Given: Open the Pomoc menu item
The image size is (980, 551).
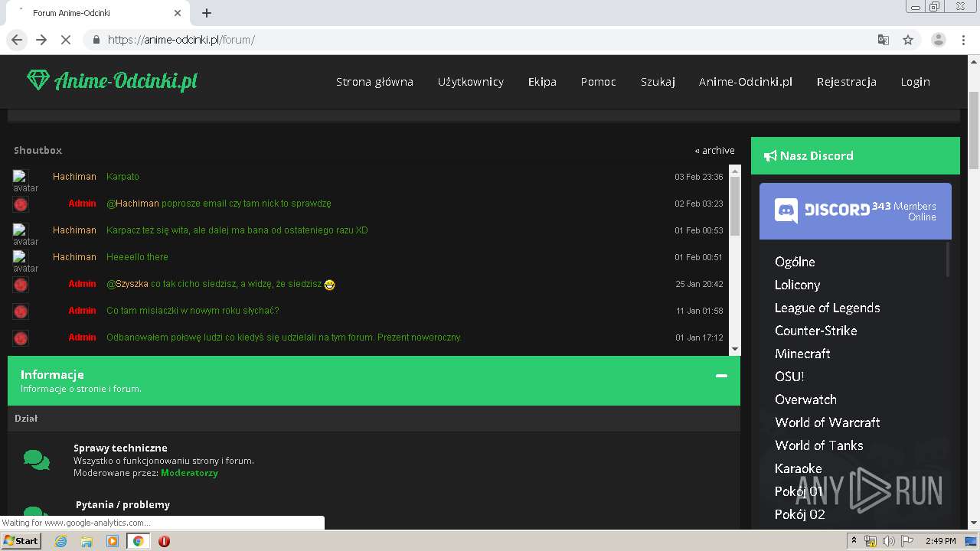Looking at the screenshot, I should tap(598, 82).
